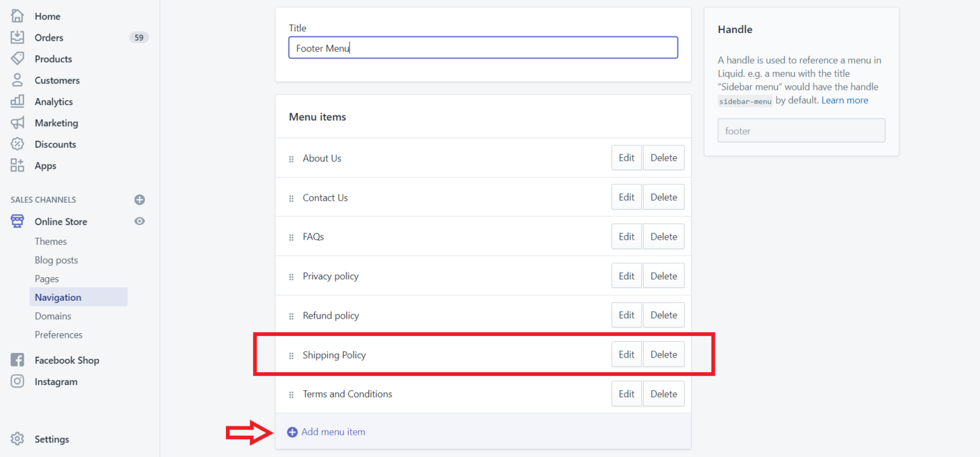Open Orders using its sidebar icon

(x=18, y=37)
